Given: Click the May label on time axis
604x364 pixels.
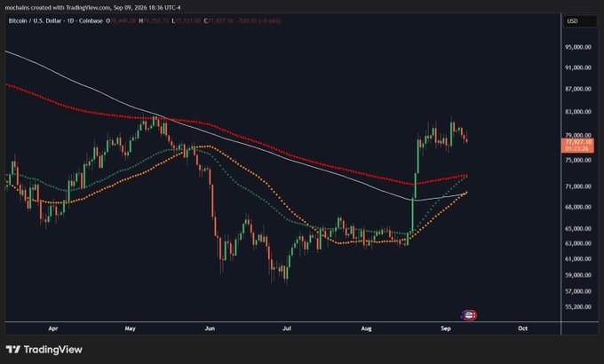Looking at the screenshot, I should 131,328.
